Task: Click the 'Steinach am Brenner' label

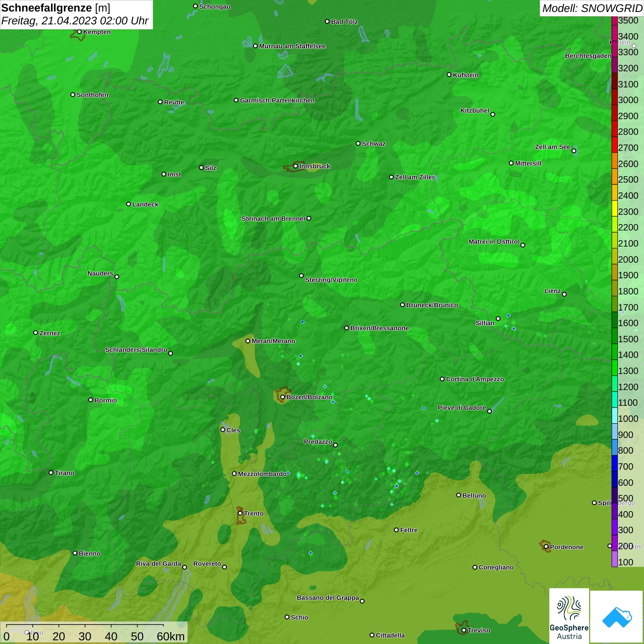Action: click(274, 218)
